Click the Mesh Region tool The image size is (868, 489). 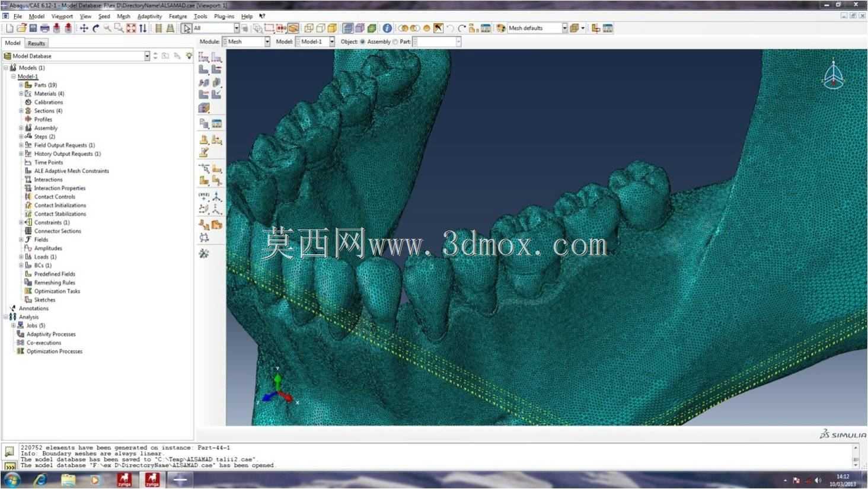(216, 69)
